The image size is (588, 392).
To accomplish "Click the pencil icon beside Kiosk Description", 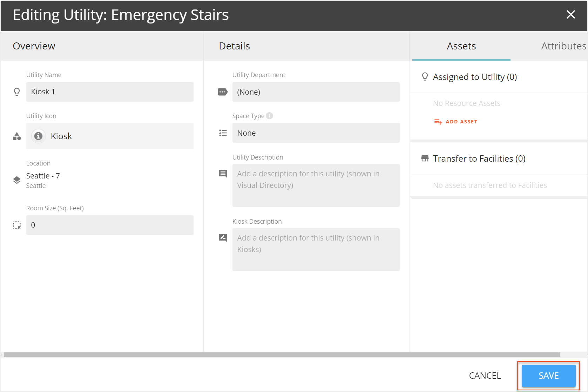I will 223,238.
